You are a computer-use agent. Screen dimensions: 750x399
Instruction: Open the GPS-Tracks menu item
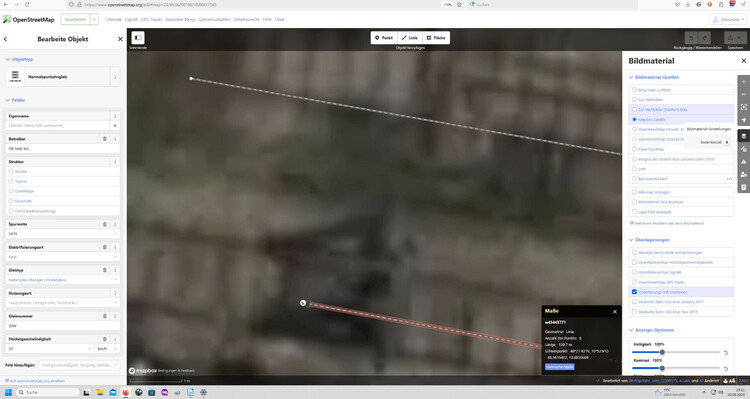[x=152, y=20]
